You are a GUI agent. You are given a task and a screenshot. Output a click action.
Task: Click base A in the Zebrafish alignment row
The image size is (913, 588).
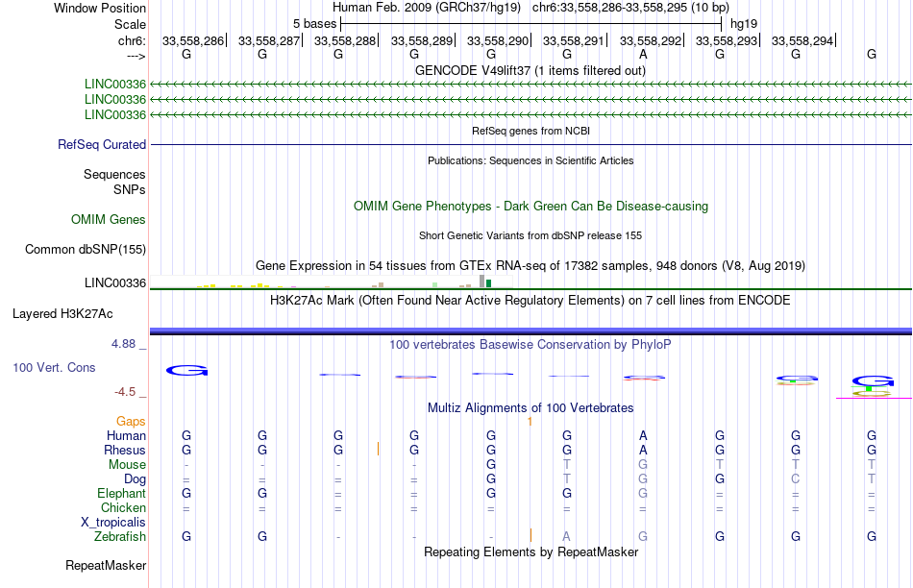[x=567, y=537]
